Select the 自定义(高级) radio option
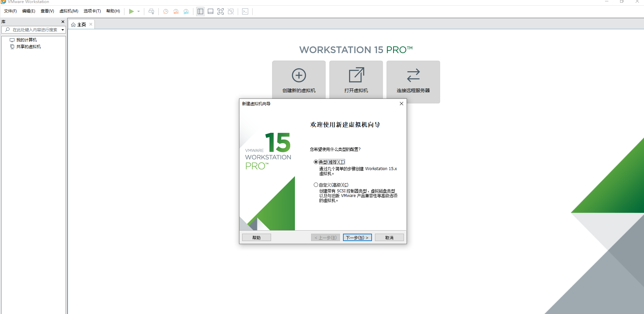The image size is (644, 314). (316, 185)
